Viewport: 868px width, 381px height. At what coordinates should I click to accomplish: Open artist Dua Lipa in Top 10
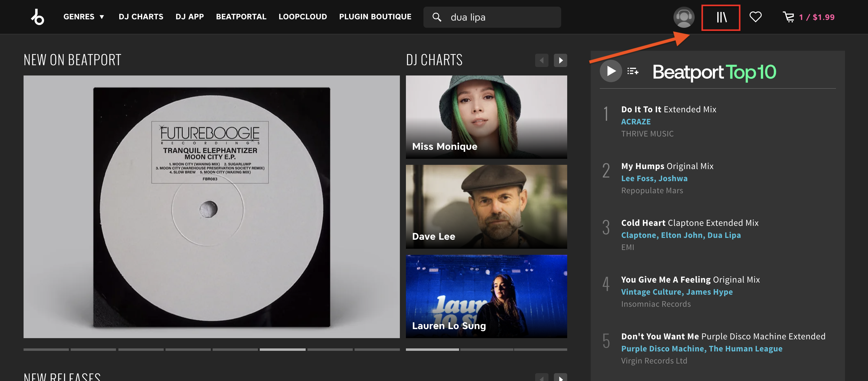724,235
